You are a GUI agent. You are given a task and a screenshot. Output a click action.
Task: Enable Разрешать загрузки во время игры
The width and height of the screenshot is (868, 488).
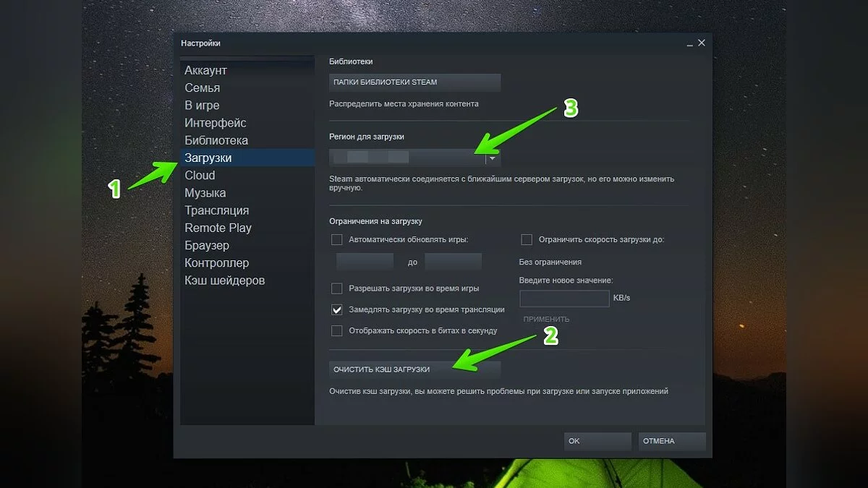coord(336,288)
